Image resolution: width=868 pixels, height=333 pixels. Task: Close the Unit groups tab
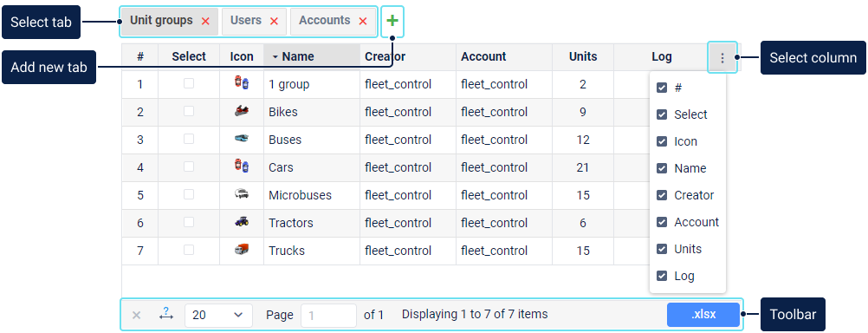point(205,21)
